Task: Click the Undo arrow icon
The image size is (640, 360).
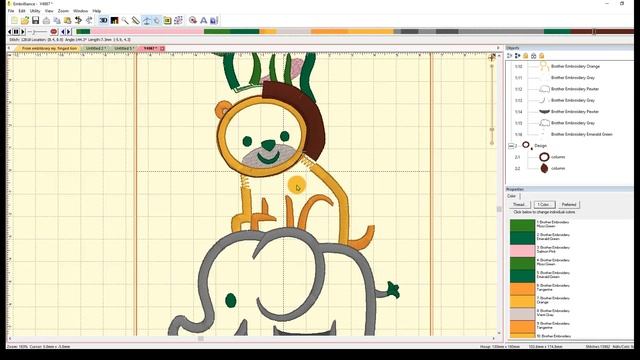Action: pos(78,20)
